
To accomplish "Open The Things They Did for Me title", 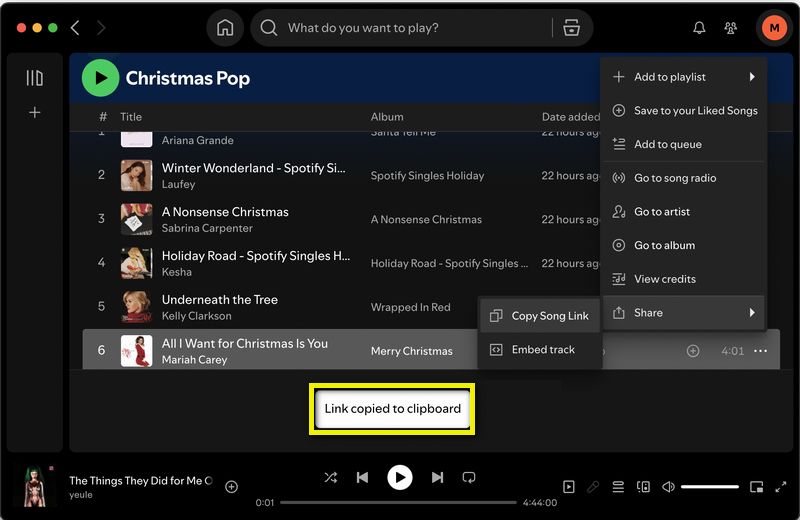I will pos(141,481).
